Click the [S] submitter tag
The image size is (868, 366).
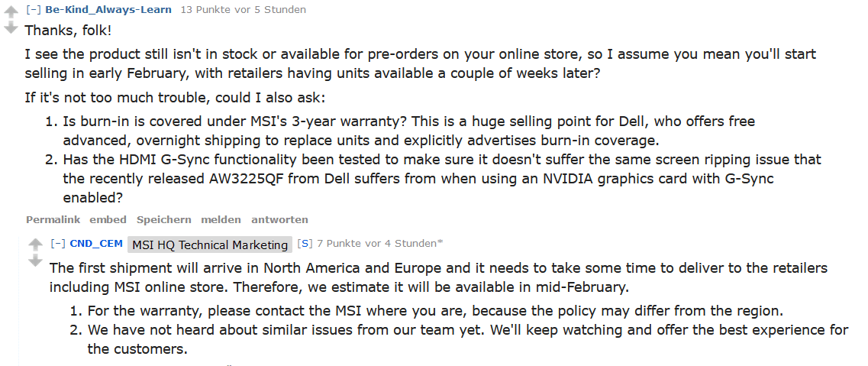pyautogui.click(x=305, y=243)
